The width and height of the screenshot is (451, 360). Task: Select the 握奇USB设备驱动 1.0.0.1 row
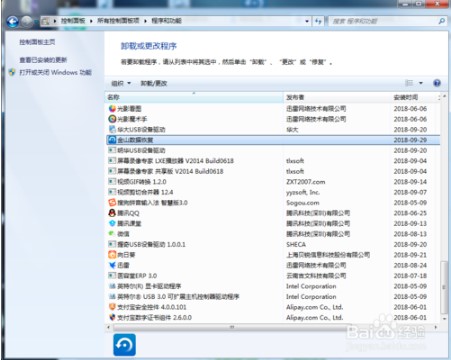[273, 244]
